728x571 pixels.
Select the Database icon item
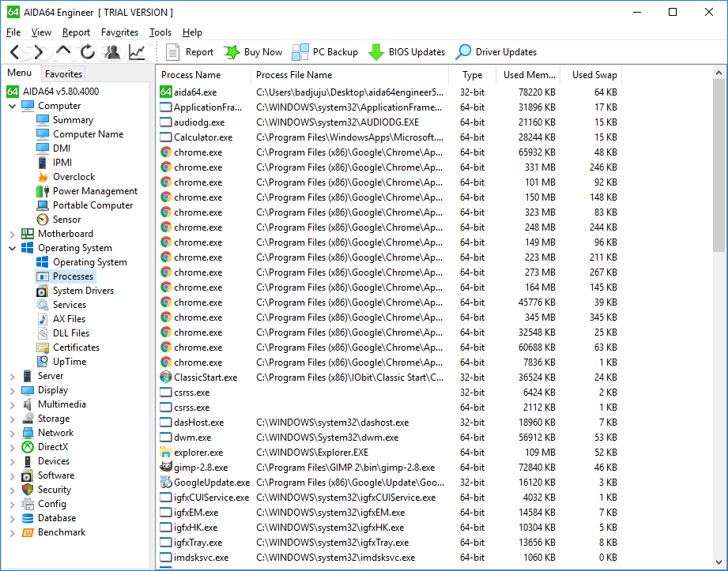coord(49,518)
